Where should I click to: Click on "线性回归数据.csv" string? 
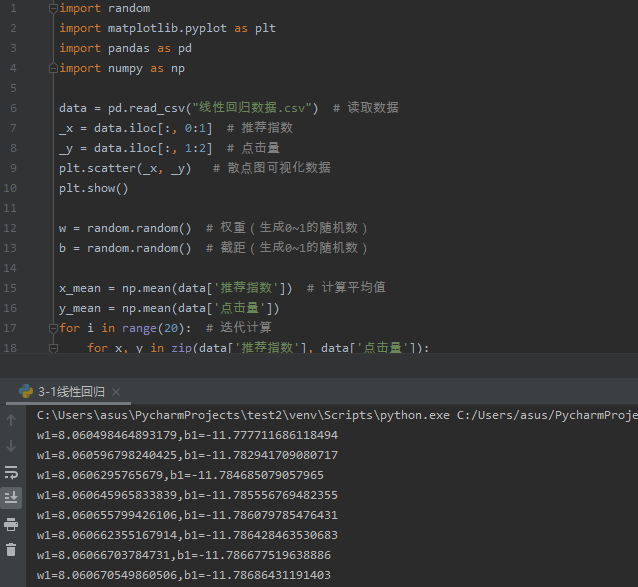[252, 108]
